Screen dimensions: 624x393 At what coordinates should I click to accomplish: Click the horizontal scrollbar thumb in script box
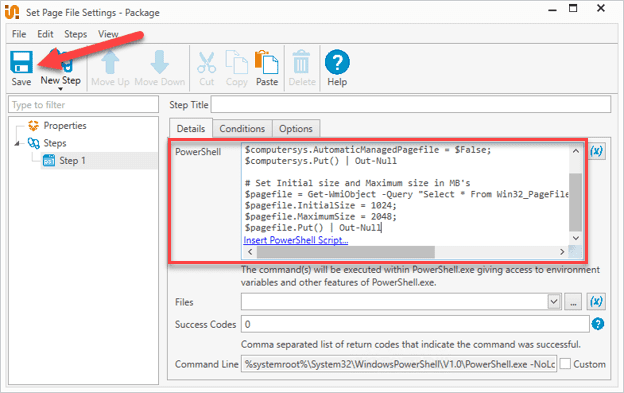(346, 252)
